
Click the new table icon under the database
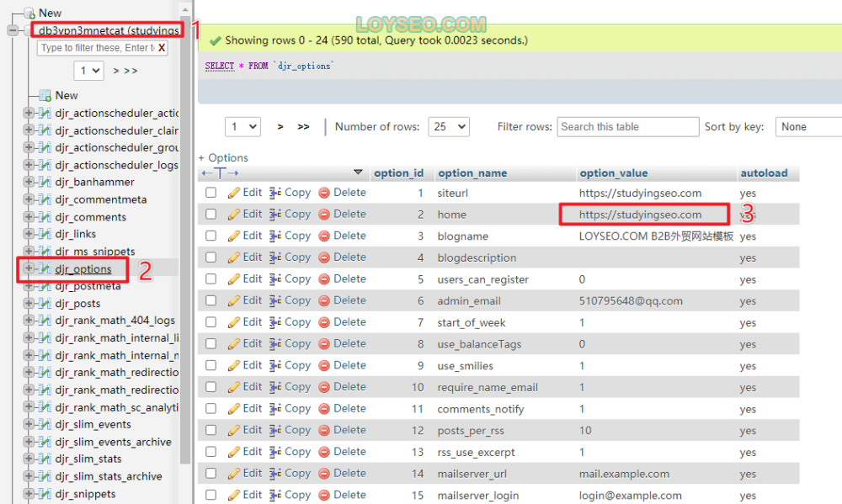pos(45,96)
